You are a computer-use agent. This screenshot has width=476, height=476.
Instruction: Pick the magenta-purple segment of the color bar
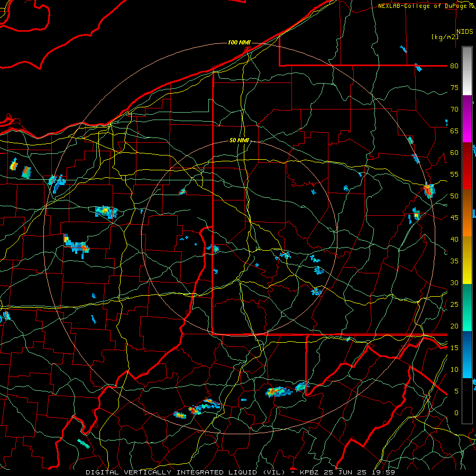click(467, 119)
